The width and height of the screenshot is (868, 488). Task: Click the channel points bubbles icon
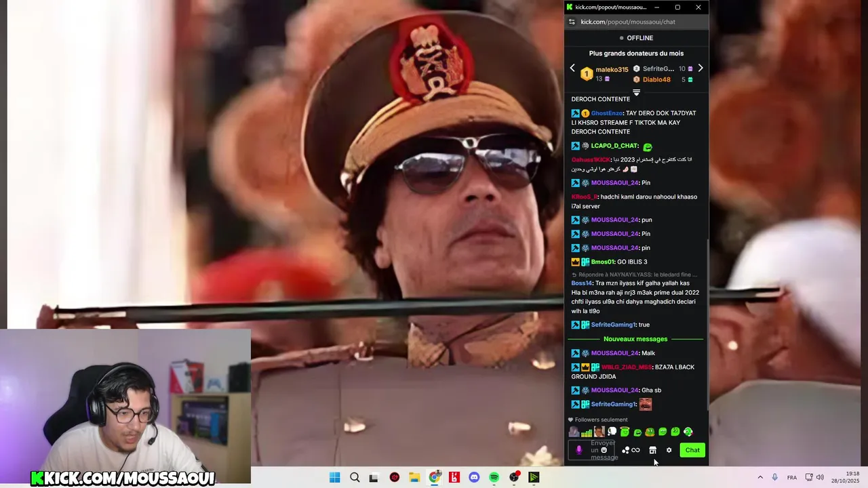[x=625, y=450]
